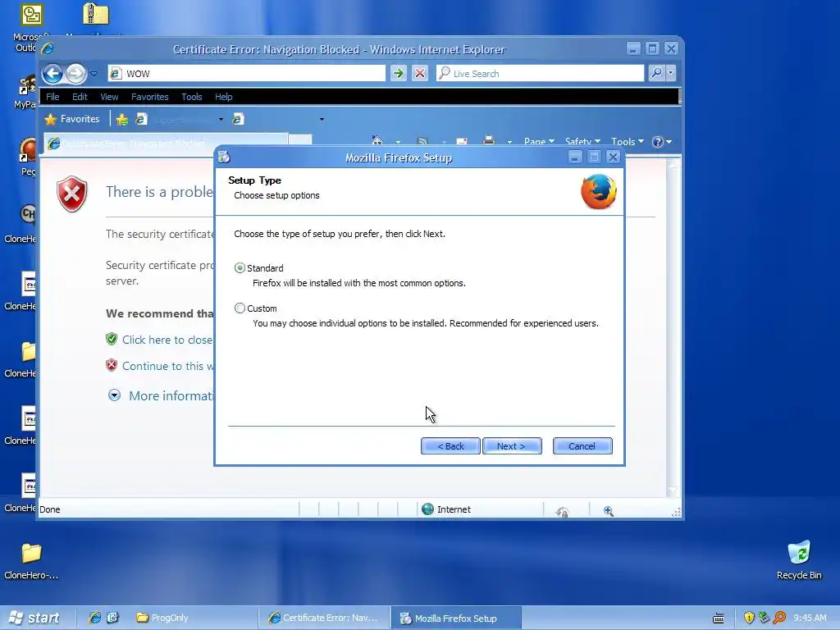Viewport: 840px width, 630px height.
Task: Open the Help question mark dropdown
Action: pyautogui.click(x=662, y=141)
